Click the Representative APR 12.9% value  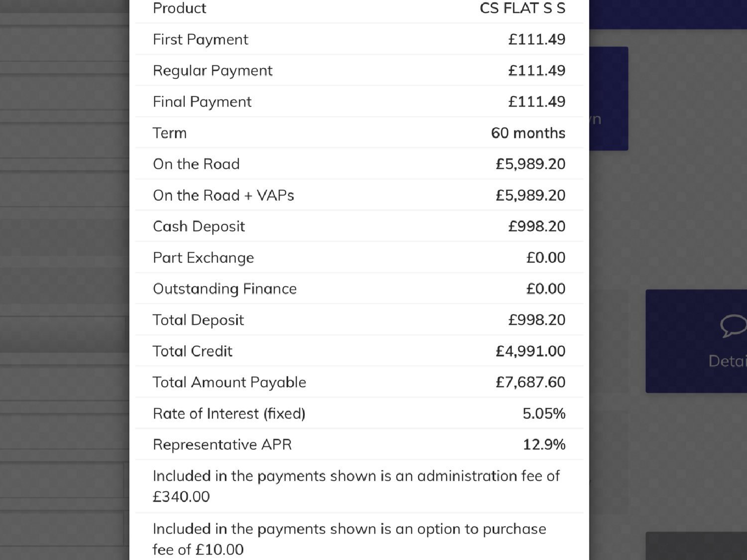point(544,444)
